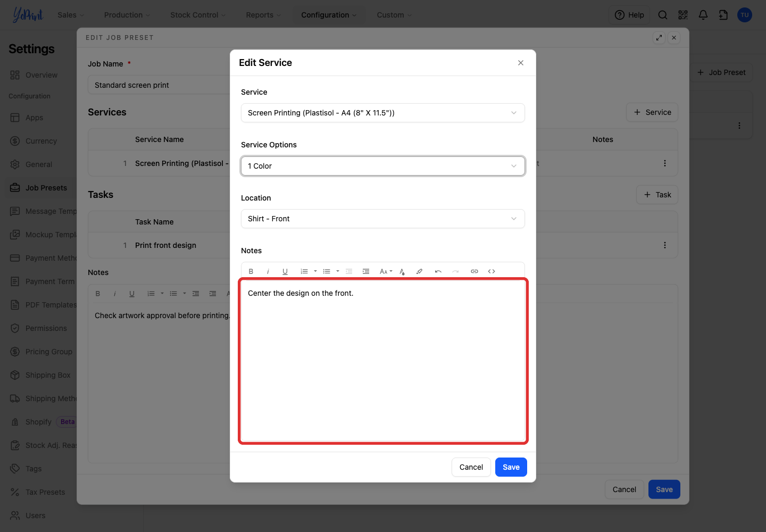This screenshot has width=766, height=532.
Task: Toggle underline in Edit Service notes toolbar
Action: click(285, 271)
